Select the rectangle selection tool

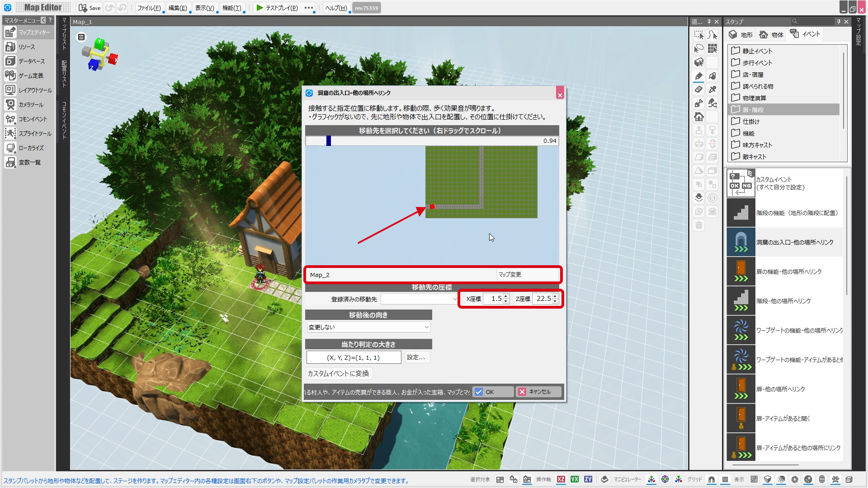tap(699, 35)
